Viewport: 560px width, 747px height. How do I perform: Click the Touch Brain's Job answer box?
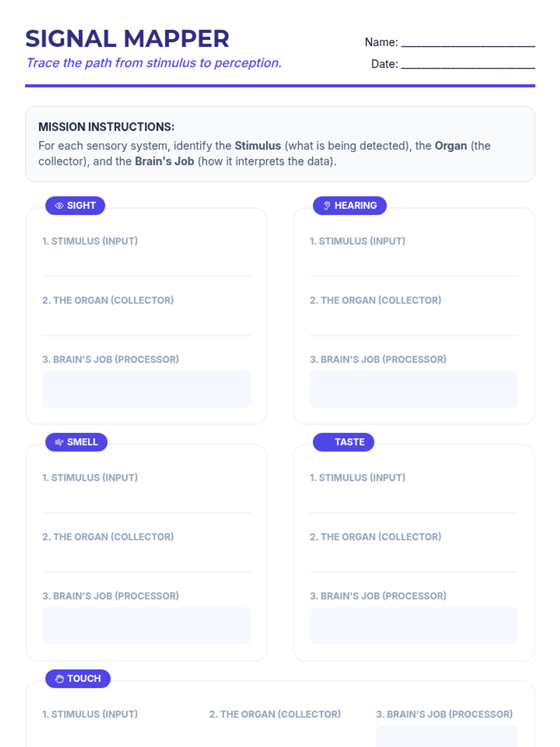click(447, 736)
